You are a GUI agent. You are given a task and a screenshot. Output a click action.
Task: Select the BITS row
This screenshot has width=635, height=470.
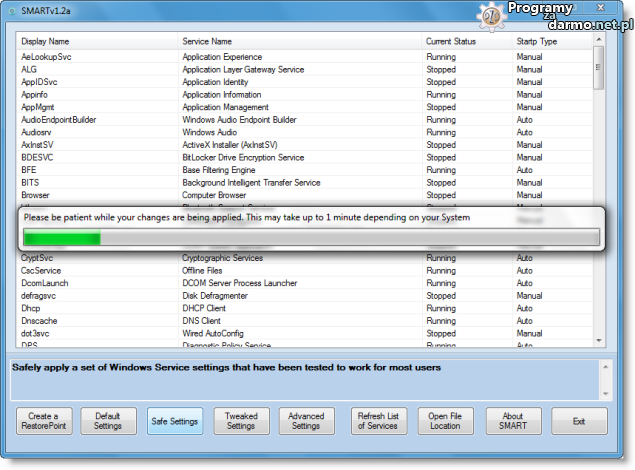(x=304, y=182)
